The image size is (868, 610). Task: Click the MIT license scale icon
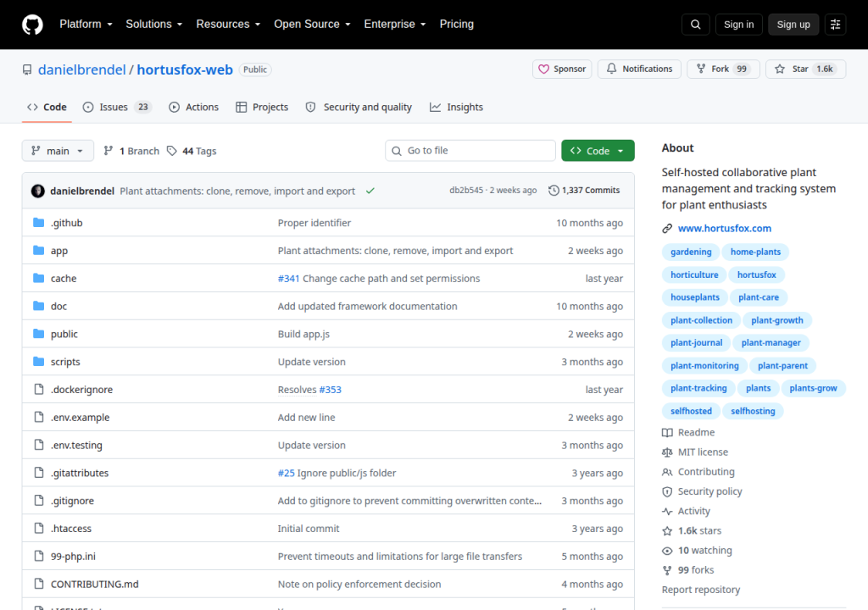(668, 452)
